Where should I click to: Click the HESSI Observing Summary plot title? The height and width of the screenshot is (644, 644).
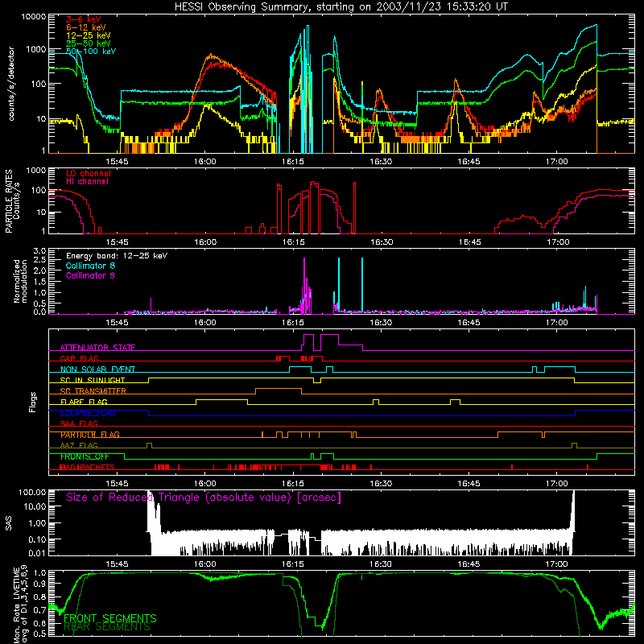point(341,7)
